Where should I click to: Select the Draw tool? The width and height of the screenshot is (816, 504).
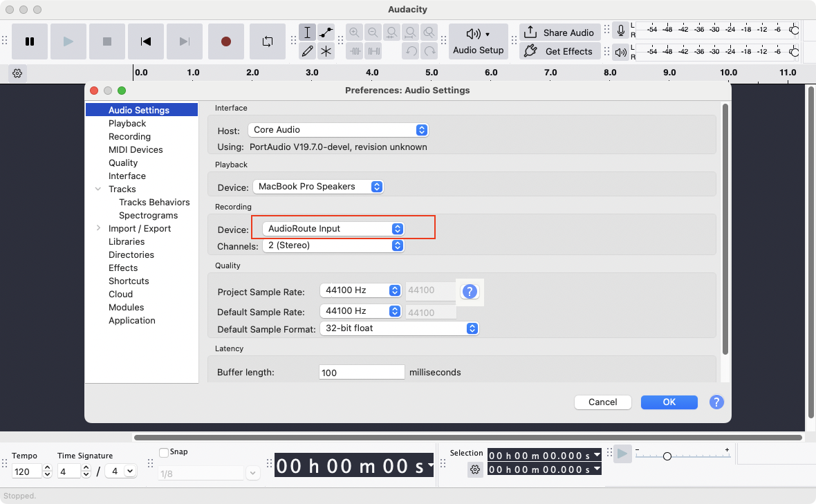(308, 51)
